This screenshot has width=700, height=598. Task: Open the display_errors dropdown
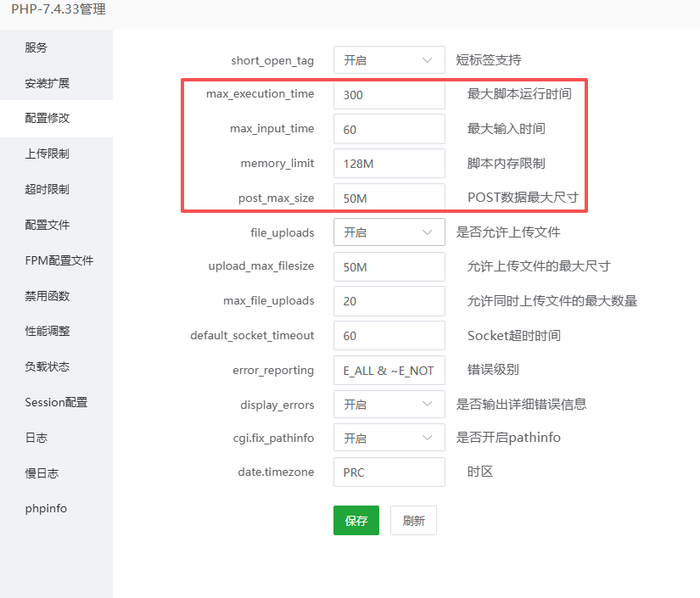click(389, 404)
